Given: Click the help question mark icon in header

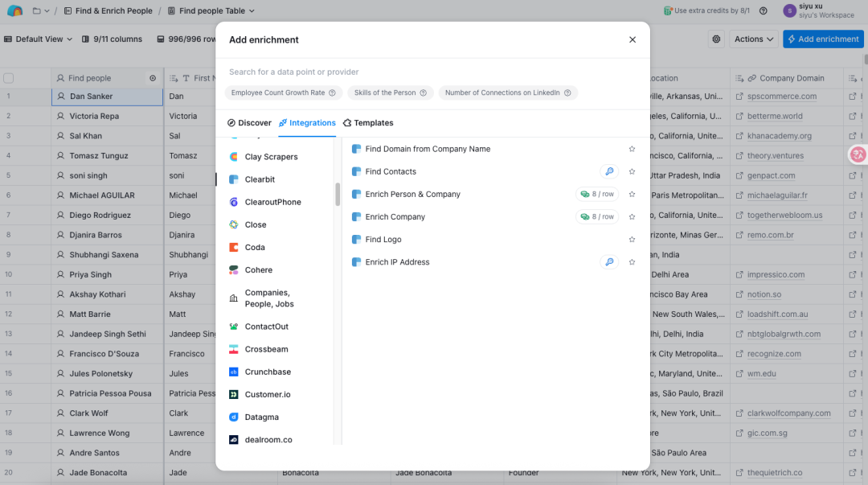Looking at the screenshot, I should [x=763, y=10].
